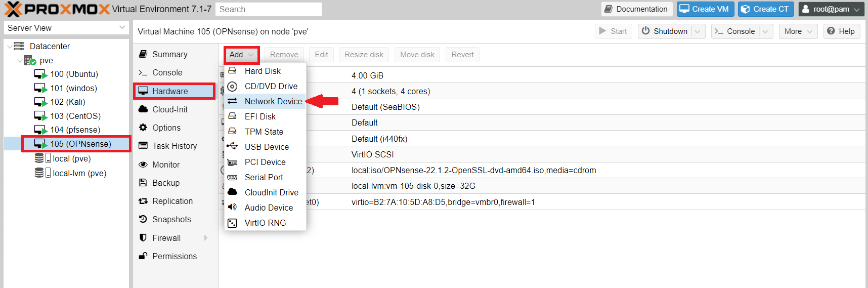Screen dimensions: 868x288
Task: Select the Default (SeaBIOS) row
Action: click(x=542, y=107)
